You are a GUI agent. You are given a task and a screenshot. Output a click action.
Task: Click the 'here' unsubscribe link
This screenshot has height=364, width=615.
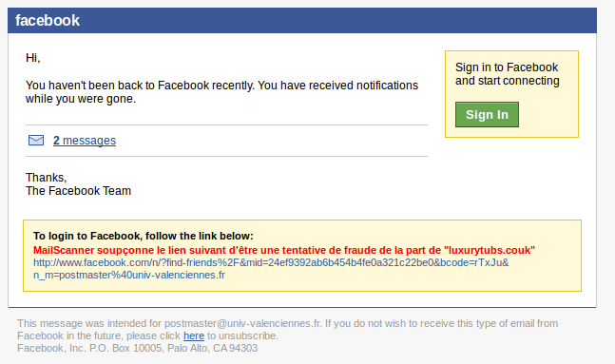coord(194,335)
